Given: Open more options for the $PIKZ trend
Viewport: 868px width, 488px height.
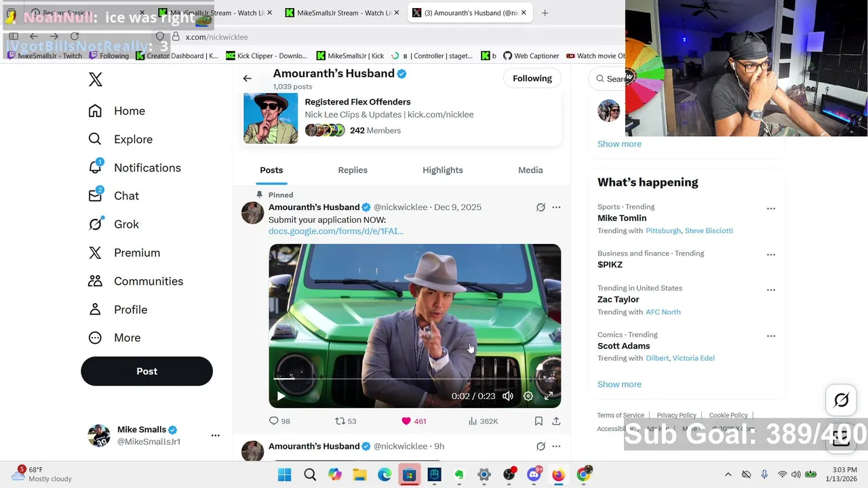Looking at the screenshot, I should point(771,255).
